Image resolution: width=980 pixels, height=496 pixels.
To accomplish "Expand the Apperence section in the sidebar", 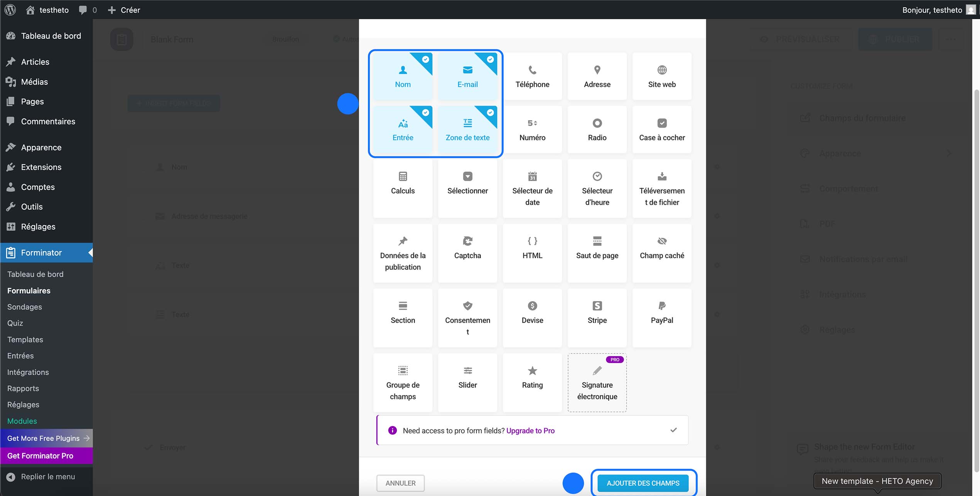I will (840, 153).
